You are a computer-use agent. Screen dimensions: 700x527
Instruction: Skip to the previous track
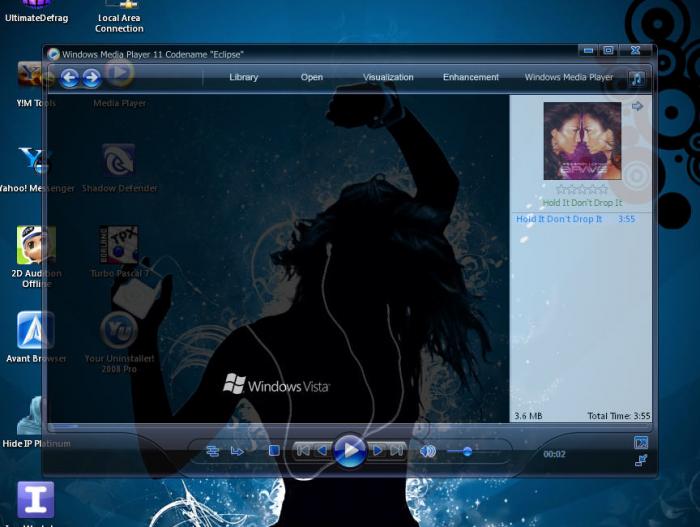click(303, 451)
